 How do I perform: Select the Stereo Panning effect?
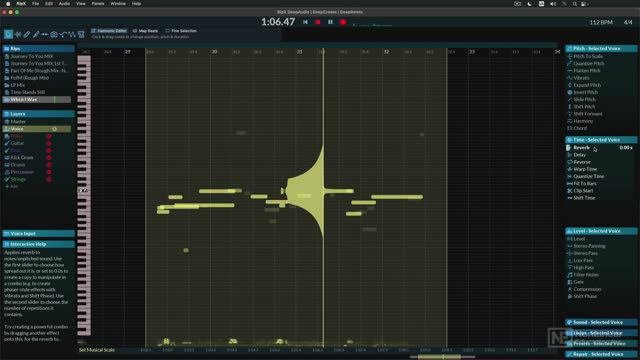click(x=589, y=246)
